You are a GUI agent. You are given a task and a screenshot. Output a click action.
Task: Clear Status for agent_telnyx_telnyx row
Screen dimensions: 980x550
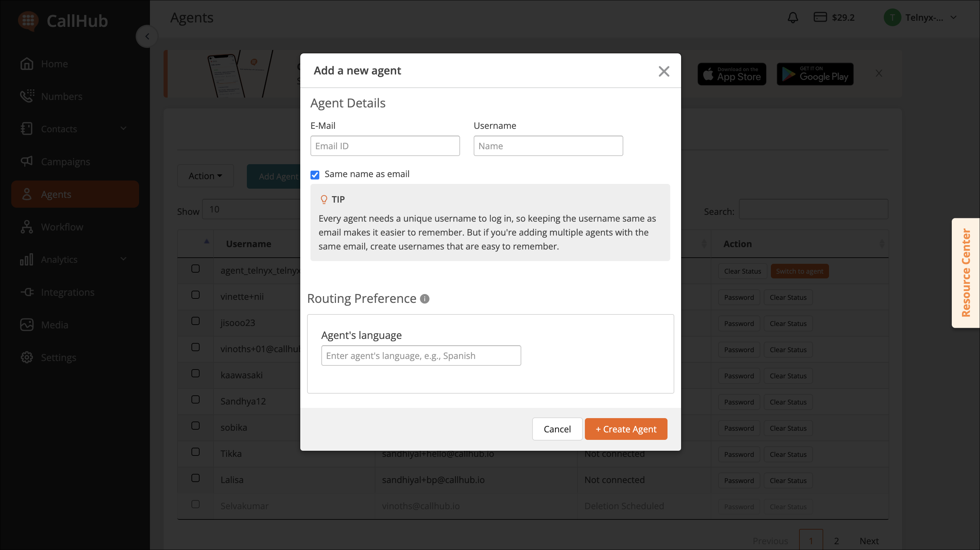coord(742,271)
